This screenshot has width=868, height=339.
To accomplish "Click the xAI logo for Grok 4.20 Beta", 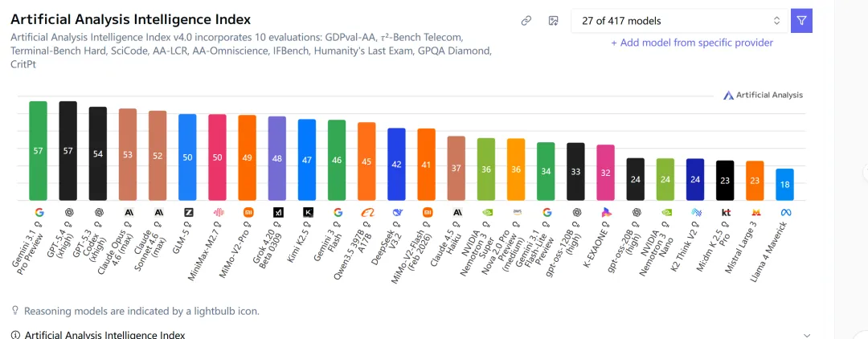I will click(x=277, y=213).
